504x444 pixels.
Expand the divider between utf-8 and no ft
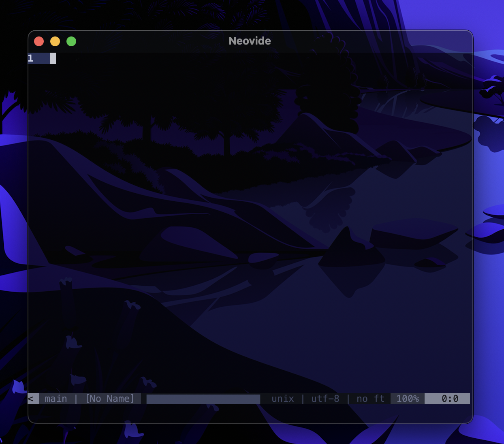(x=348, y=399)
